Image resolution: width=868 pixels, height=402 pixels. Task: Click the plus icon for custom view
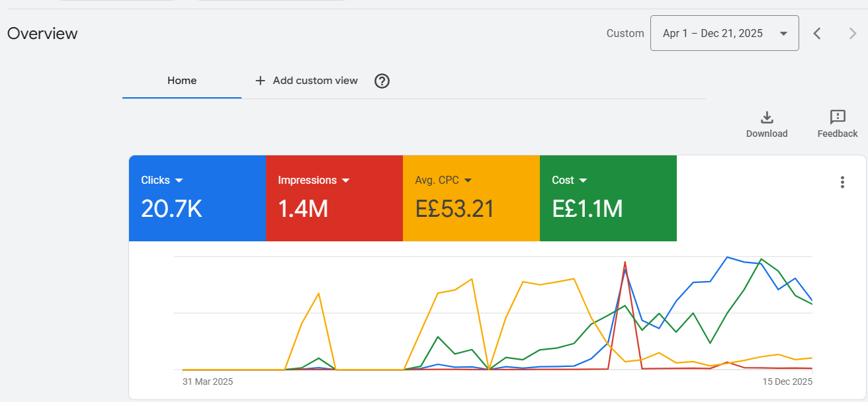[x=260, y=81]
